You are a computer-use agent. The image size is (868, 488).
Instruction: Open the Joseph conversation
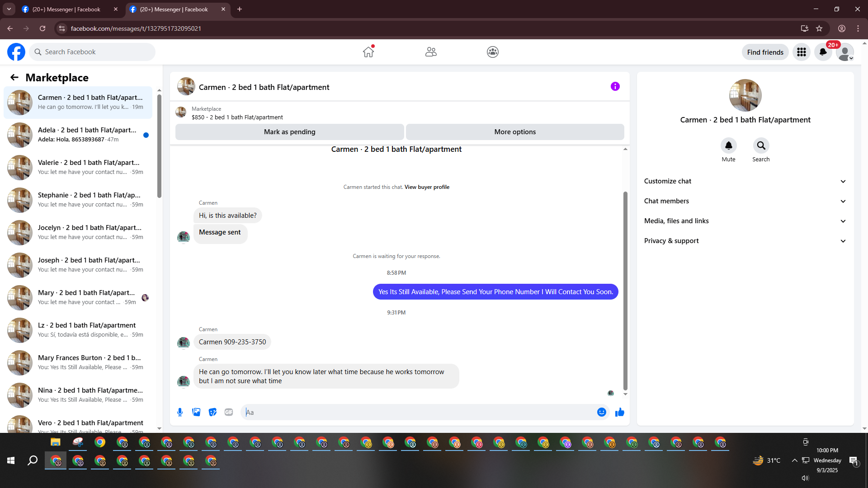point(78,265)
